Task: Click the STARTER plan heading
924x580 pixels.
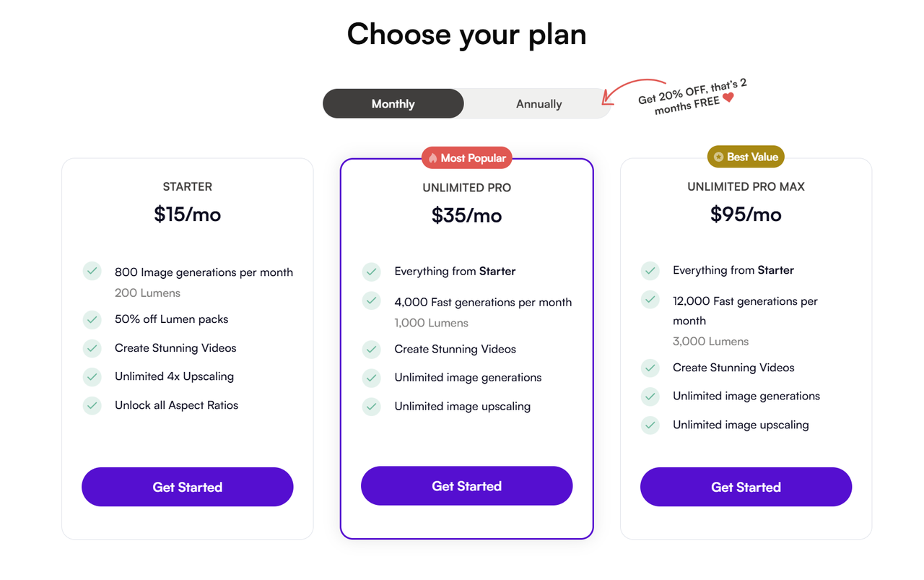Action: [x=188, y=186]
